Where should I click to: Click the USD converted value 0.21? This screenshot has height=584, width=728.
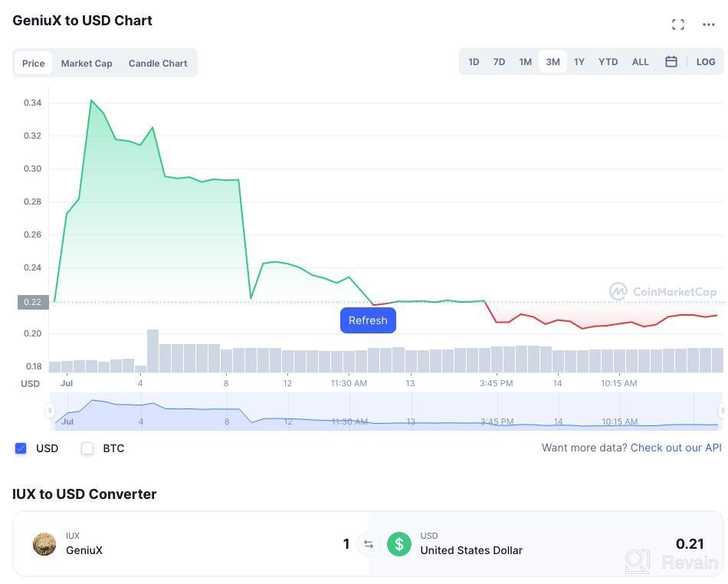tap(690, 543)
